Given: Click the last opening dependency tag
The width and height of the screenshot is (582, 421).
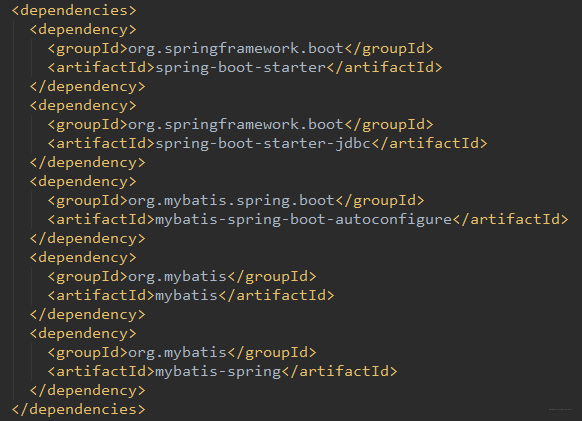Looking at the screenshot, I should pyautogui.click(x=83, y=333).
